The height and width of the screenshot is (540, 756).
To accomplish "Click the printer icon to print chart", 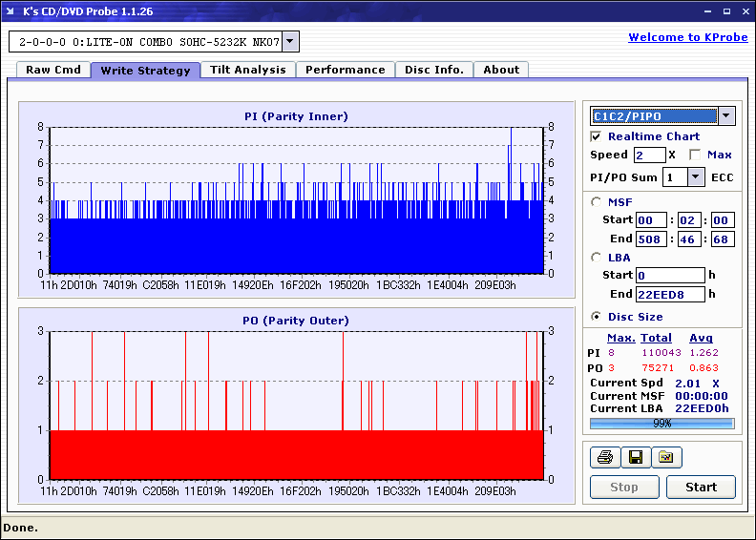I will [604, 458].
